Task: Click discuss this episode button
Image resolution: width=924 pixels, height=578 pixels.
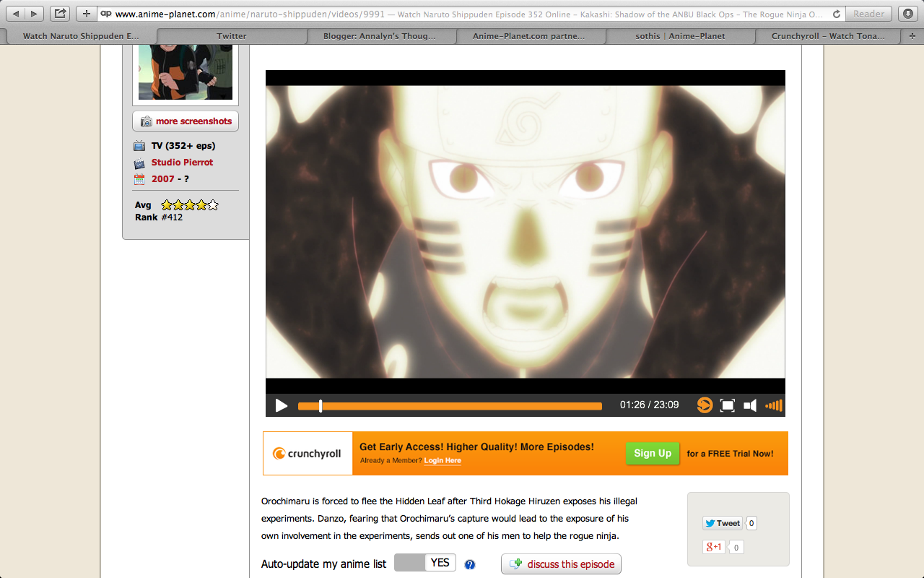Action: tap(561, 564)
